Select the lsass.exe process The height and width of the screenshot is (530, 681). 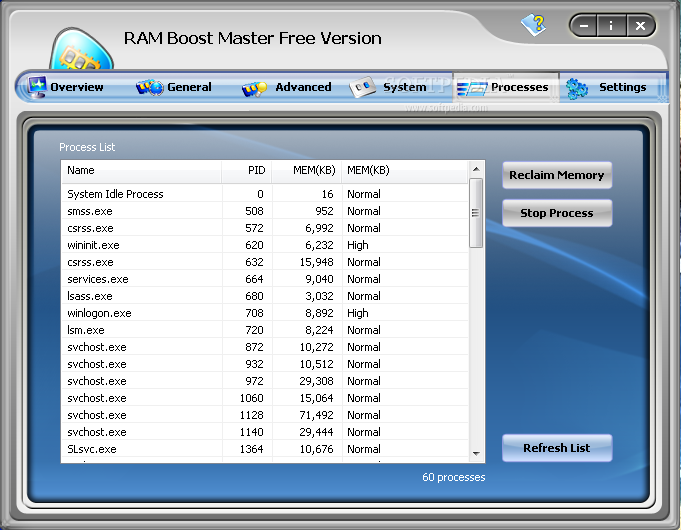[265, 296]
